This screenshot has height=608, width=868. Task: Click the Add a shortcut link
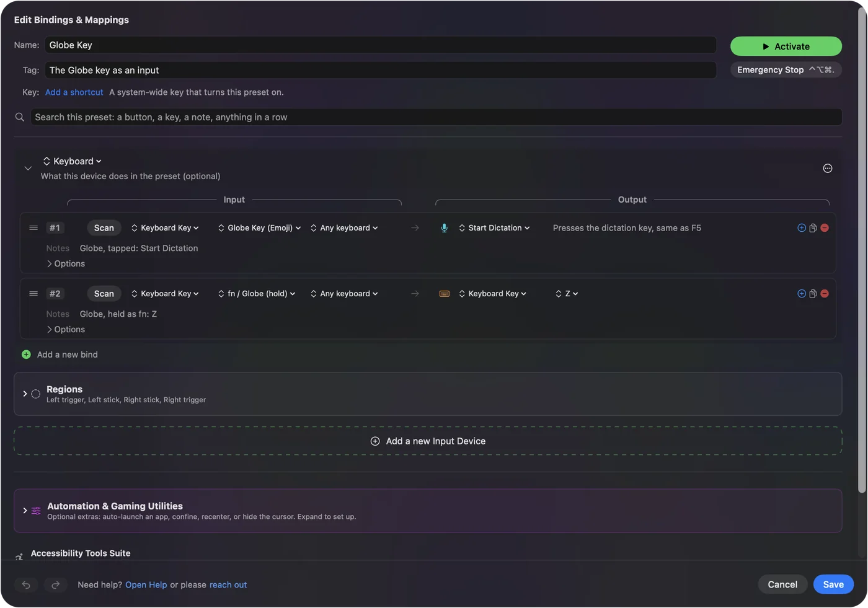pyautogui.click(x=74, y=92)
